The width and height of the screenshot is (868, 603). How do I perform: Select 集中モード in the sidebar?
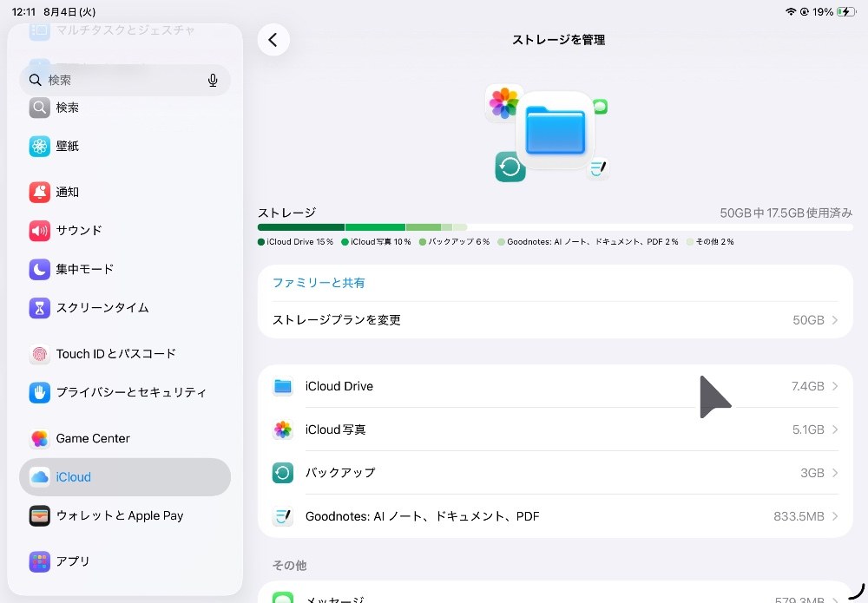tap(124, 270)
